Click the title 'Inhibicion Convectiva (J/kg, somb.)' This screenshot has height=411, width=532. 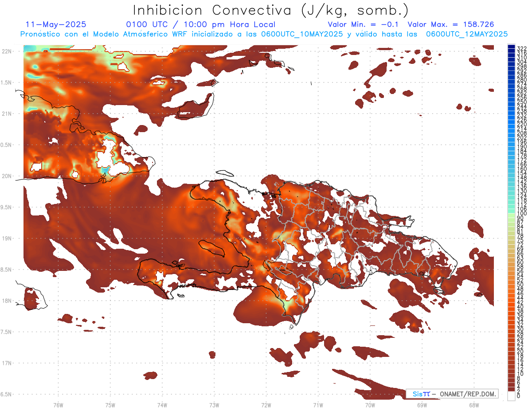click(x=270, y=10)
